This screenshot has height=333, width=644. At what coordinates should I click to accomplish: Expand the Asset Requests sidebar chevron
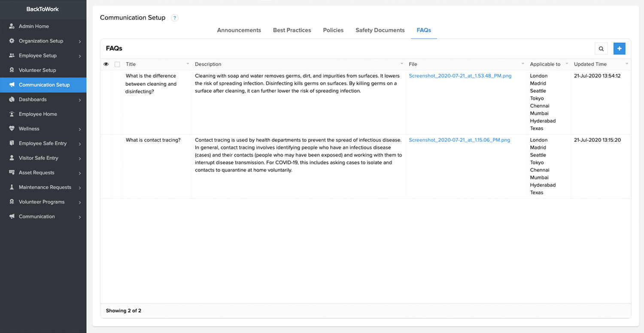coord(80,173)
